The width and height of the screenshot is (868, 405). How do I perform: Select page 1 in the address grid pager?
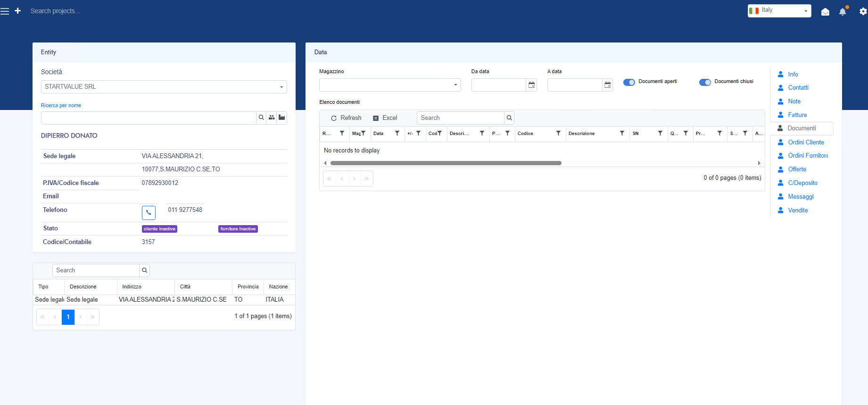tap(68, 317)
